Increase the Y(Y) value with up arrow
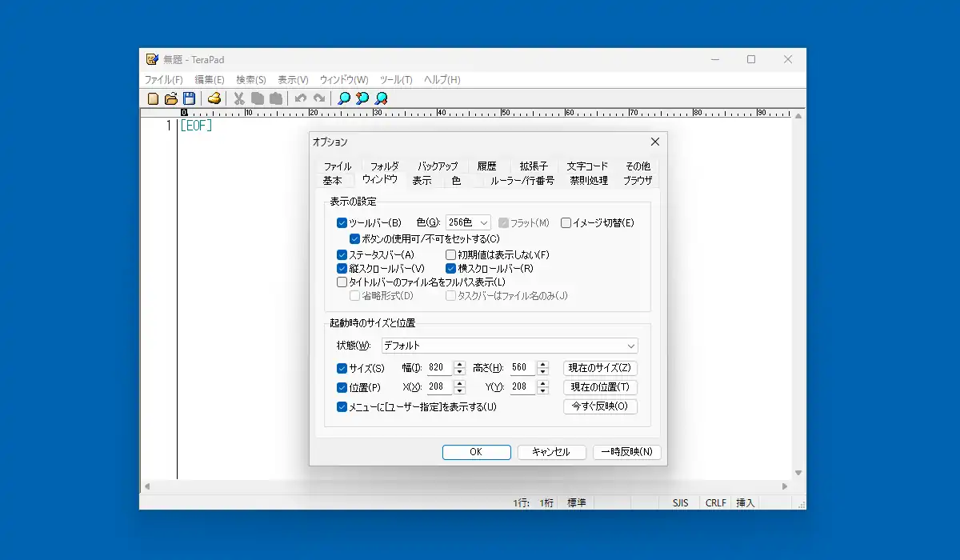 click(x=542, y=384)
